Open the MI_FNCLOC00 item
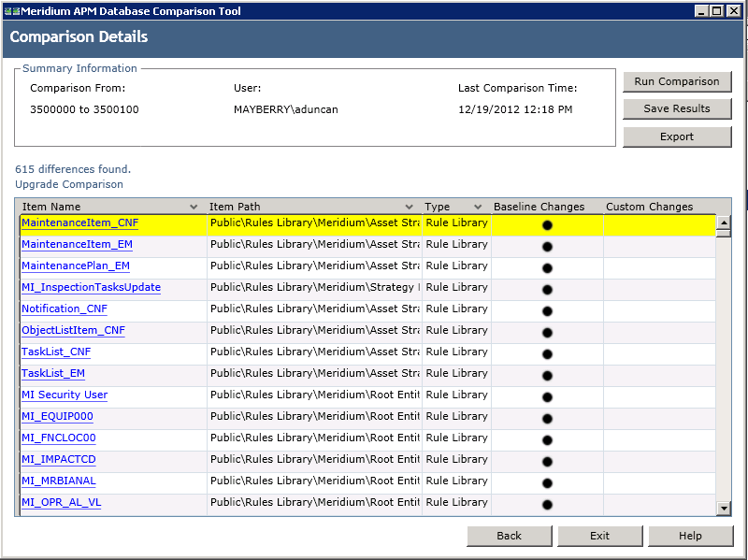This screenshot has width=748, height=560. click(59, 438)
